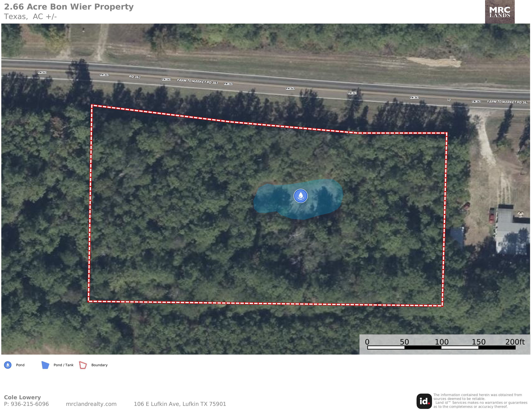Click the red dashed Boundary legend icon
The height and width of the screenshot is (411, 532).
click(x=83, y=365)
